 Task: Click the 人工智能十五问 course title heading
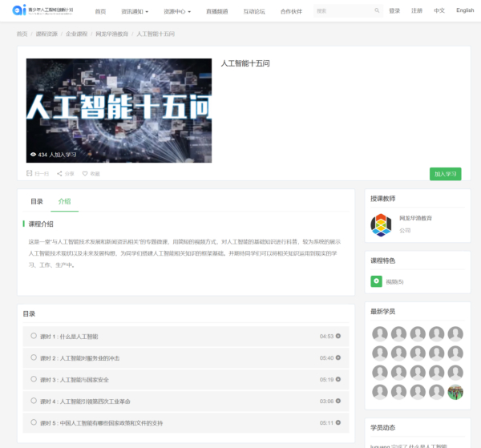click(245, 63)
